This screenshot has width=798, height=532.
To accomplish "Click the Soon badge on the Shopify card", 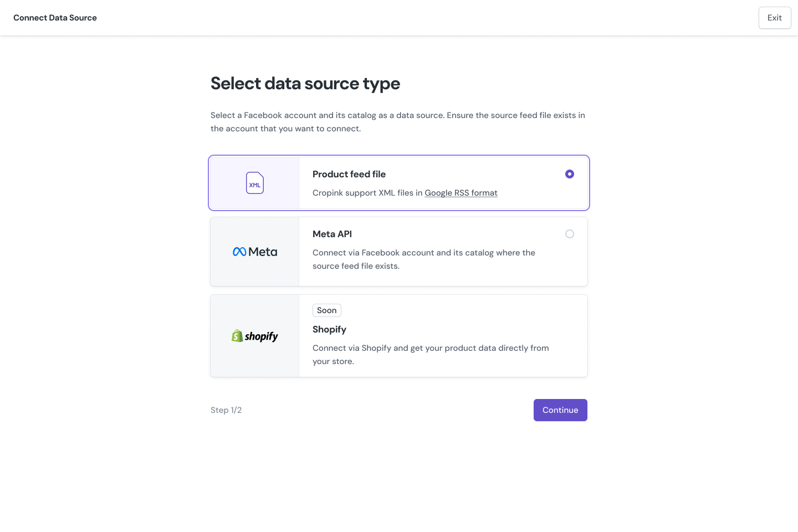I will pyautogui.click(x=326, y=310).
